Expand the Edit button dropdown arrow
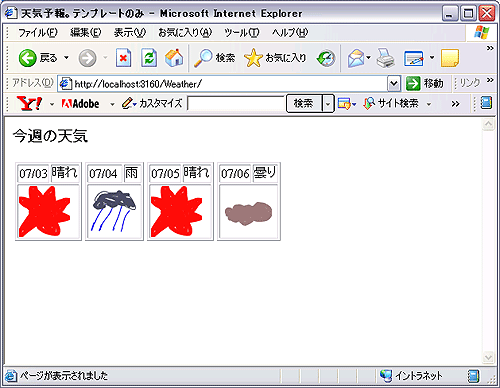500x388 pixels. pos(432,58)
